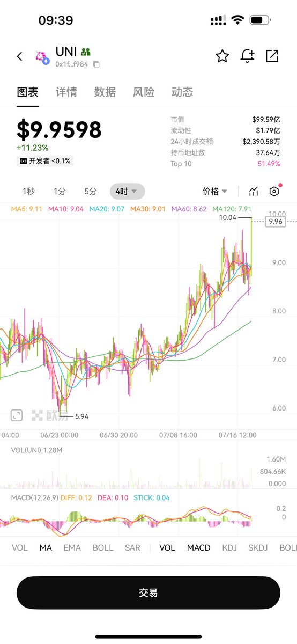Tap the developer code badge icon
The image size is (297, 644).
click(23, 161)
